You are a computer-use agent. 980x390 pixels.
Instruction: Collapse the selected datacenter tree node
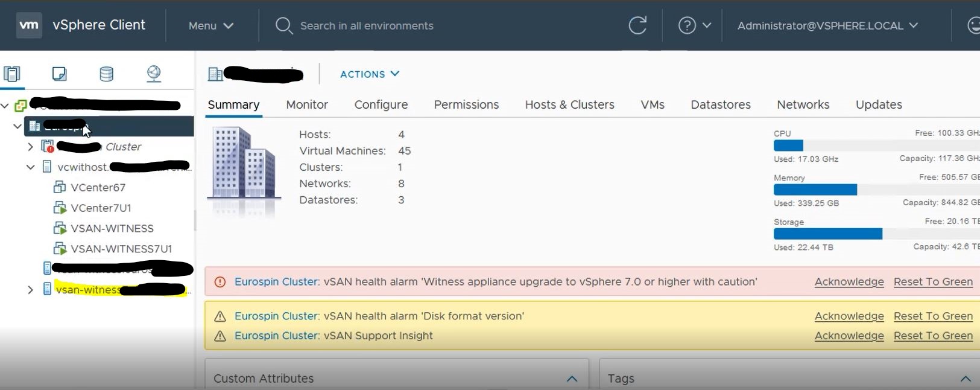[x=17, y=126]
